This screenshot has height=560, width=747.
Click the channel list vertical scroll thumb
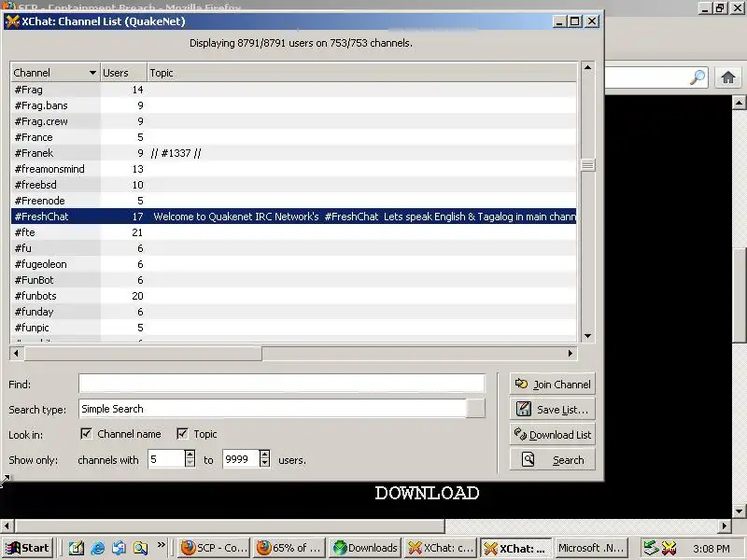pyautogui.click(x=588, y=165)
